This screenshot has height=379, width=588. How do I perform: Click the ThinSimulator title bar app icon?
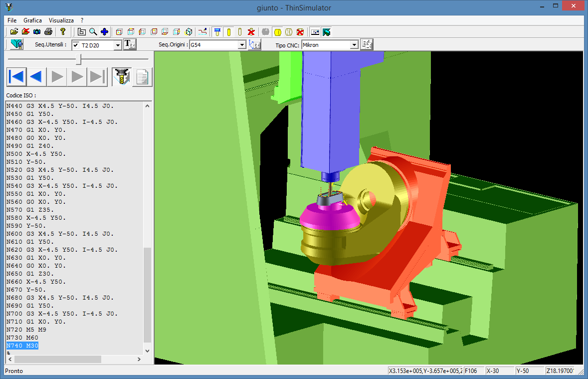tap(9, 7)
